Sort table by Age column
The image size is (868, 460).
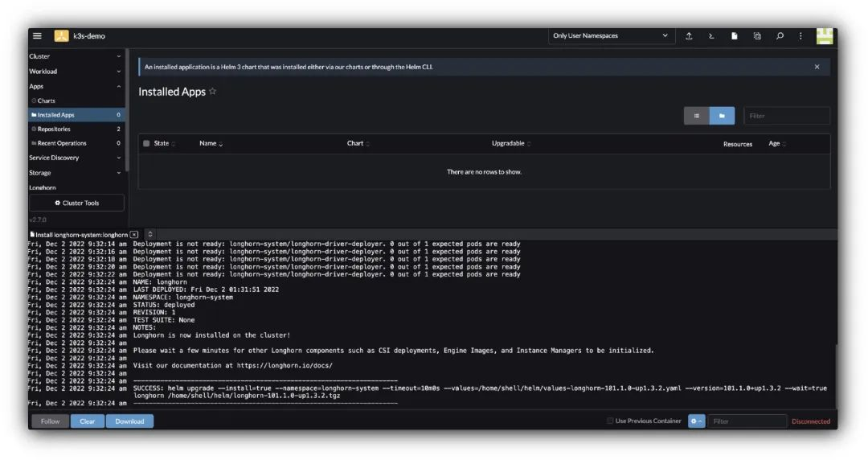click(777, 143)
